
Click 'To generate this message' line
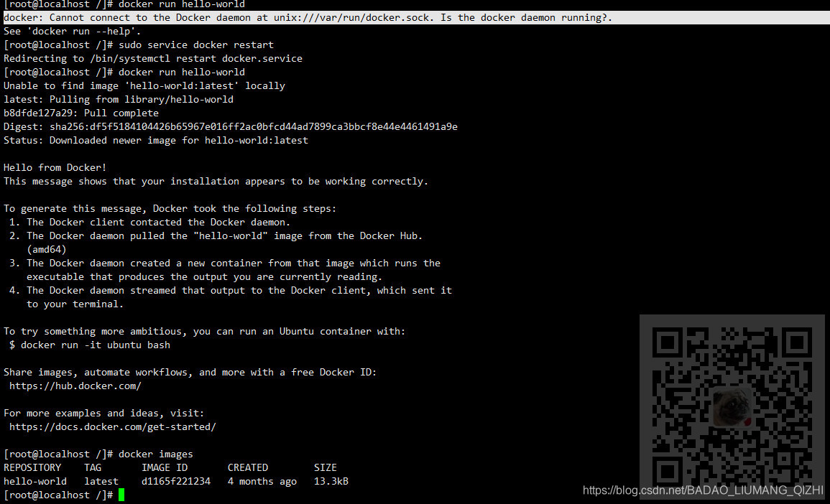[170, 209]
